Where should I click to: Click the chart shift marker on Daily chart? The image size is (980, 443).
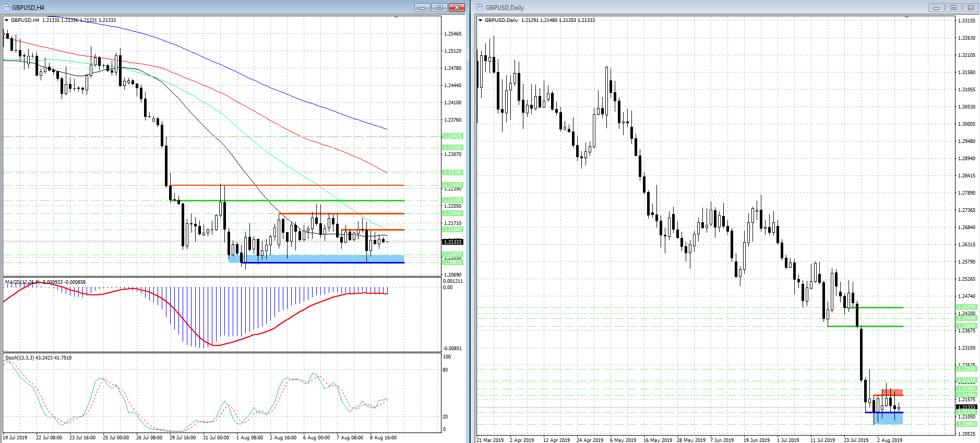pos(906,18)
